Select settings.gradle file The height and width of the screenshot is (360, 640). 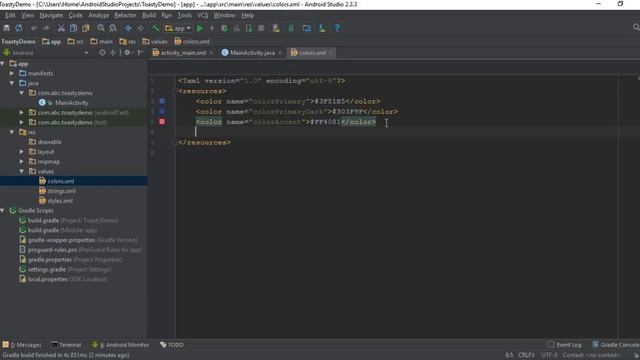tap(69, 269)
